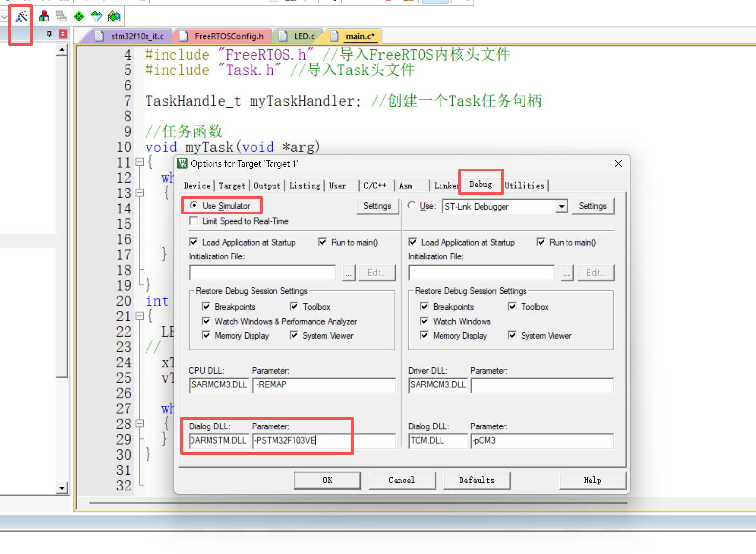Collapse the code fold at line 11

[140, 162]
